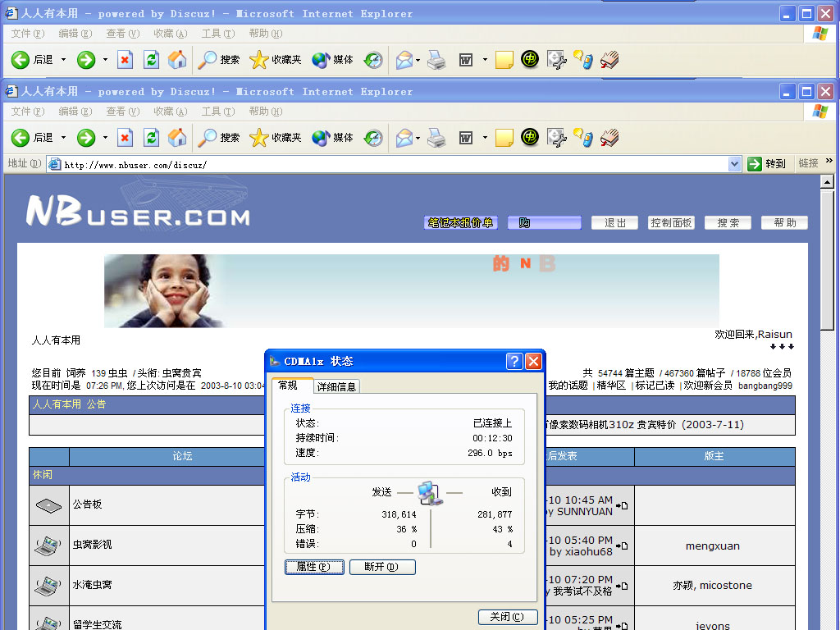The image size is (840, 630).
Task: Open the mail dropdown arrow in the front IE toolbar
Action: [x=418, y=138]
